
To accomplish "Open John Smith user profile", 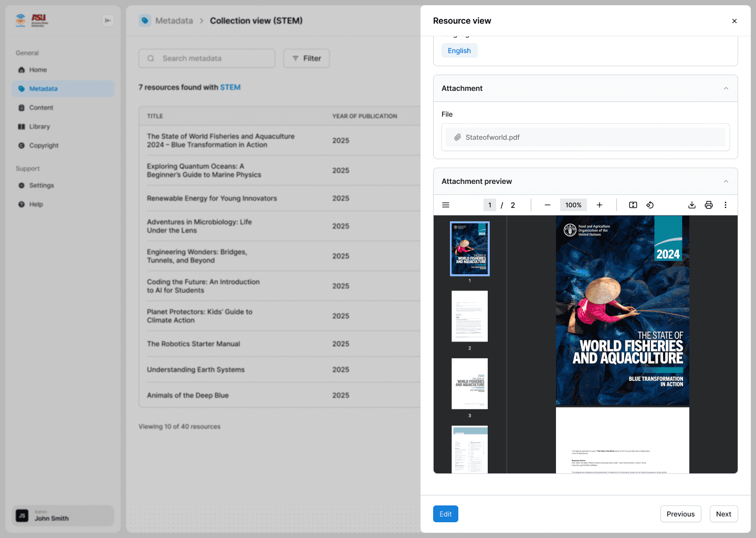I will [x=63, y=515].
